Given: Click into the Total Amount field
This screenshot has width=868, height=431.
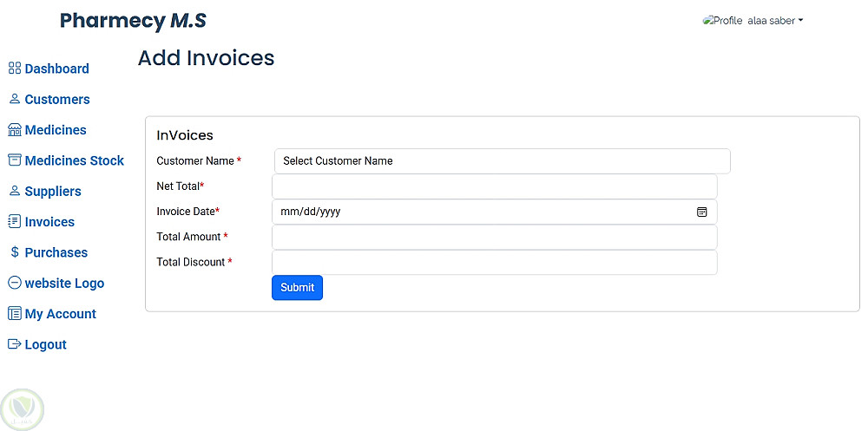Looking at the screenshot, I should 494,237.
